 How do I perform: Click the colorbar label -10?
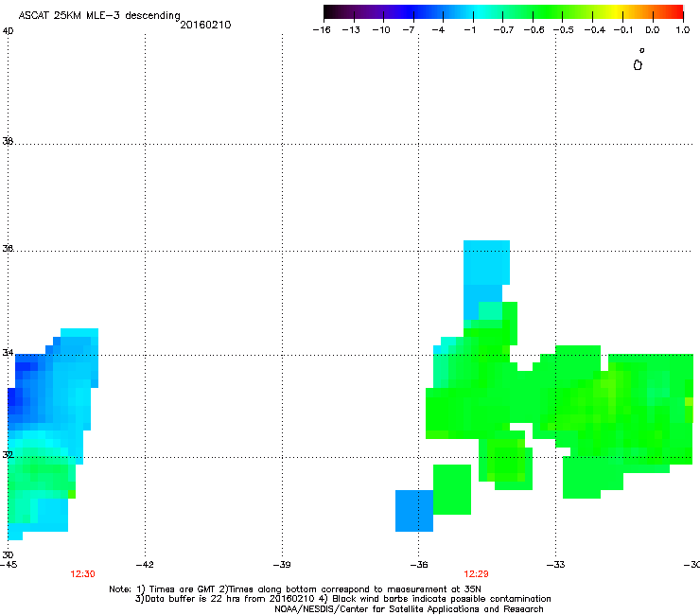pyautogui.click(x=381, y=30)
